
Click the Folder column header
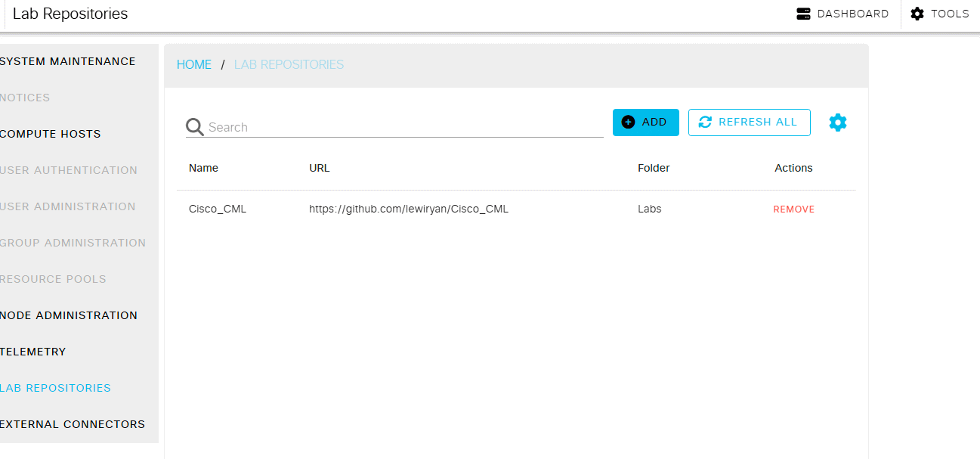[654, 168]
